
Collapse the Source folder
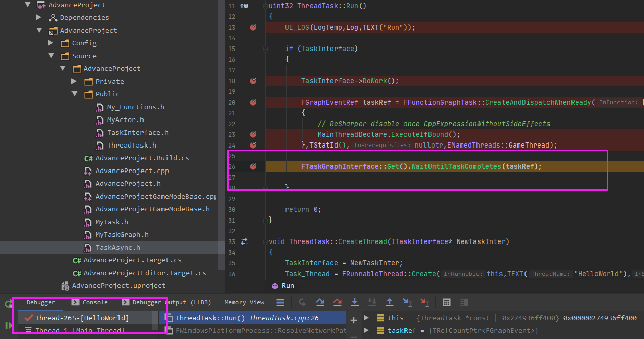pyautogui.click(x=51, y=56)
